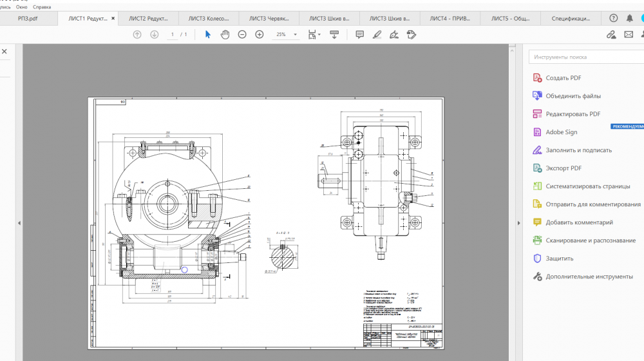Select the arrow selection tool
The image size is (644, 361).
click(207, 34)
